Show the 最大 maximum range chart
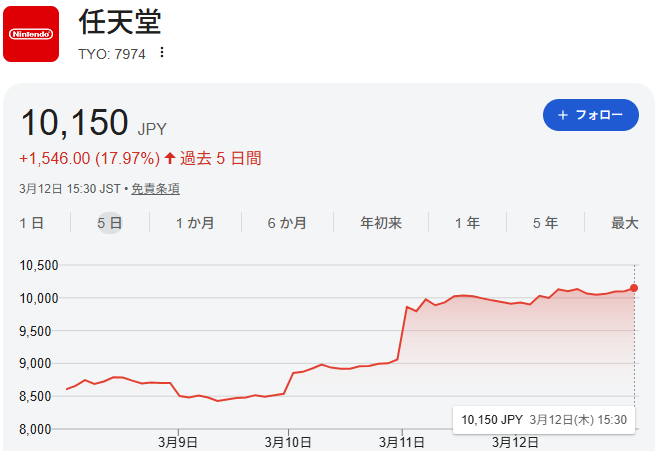This screenshot has width=655, height=451. pos(624,223)
